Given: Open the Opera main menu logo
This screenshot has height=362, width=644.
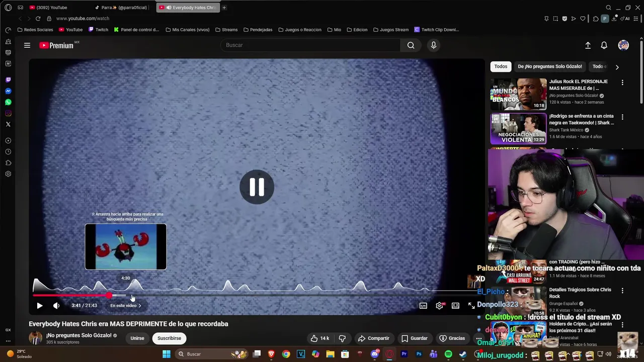Looking at the screenshot, I should [8, 8].
